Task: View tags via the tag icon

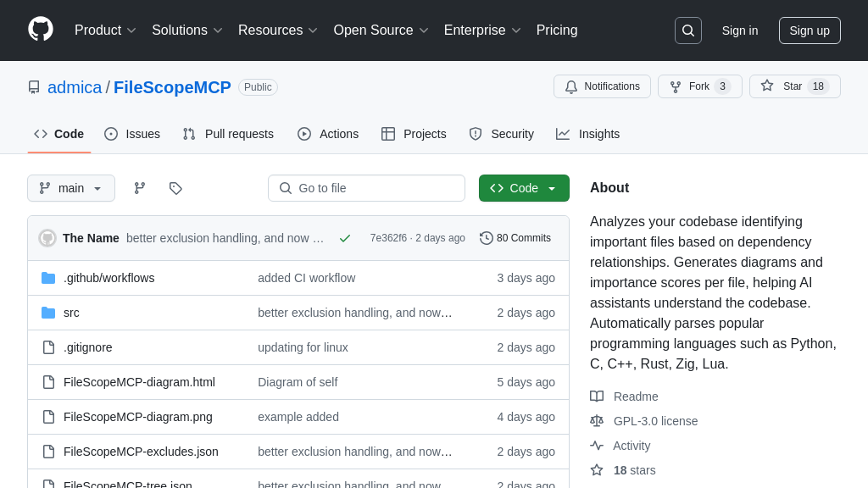Action: pyautogui.click(x=175, y=188)
